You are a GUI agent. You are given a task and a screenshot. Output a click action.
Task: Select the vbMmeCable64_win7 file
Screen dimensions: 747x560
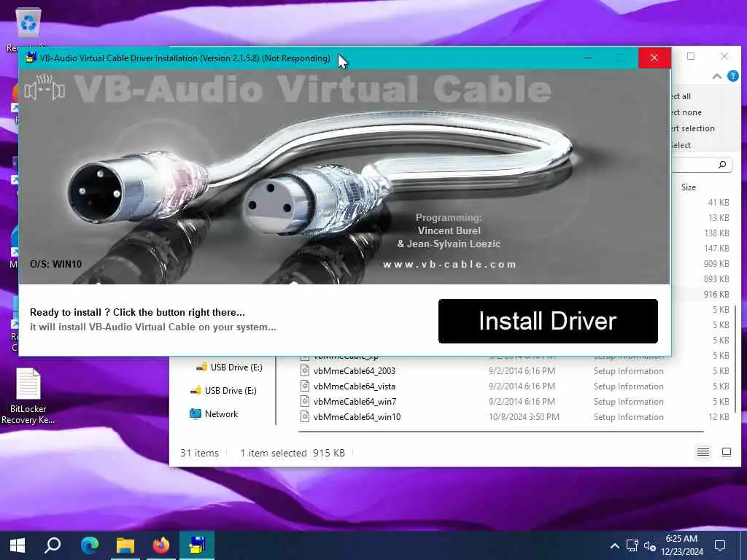click(355, 402)
